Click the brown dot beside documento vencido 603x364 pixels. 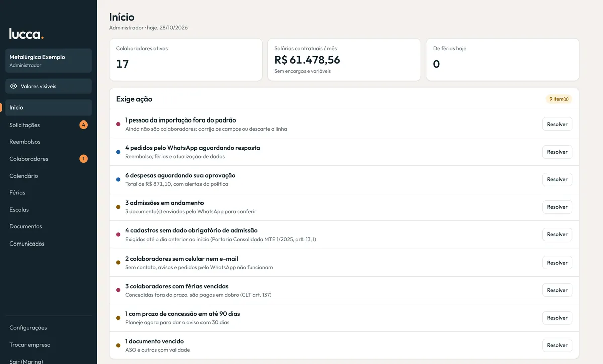118,345
